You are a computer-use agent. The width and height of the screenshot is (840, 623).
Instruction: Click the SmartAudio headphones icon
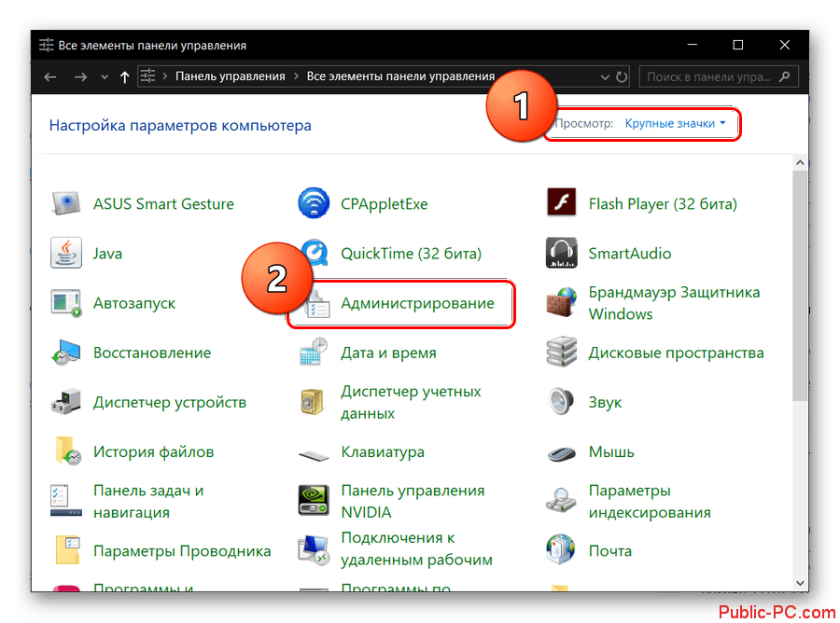[561, 254]
